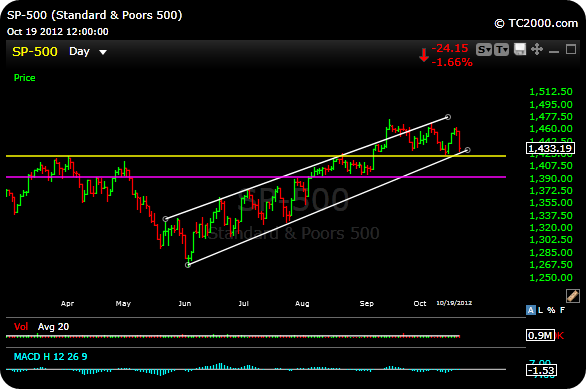Click the SP-500 (Standard & Poors 500) title
Image resolution: width=586 pixels, height=389 pixels.
click(x=95, y=15)
